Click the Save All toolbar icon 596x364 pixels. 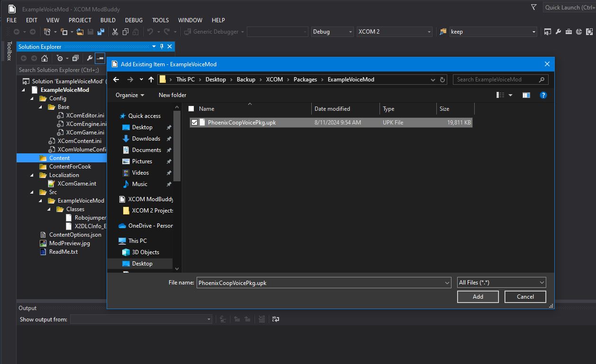pyautogui.click(x=100, y=32)
